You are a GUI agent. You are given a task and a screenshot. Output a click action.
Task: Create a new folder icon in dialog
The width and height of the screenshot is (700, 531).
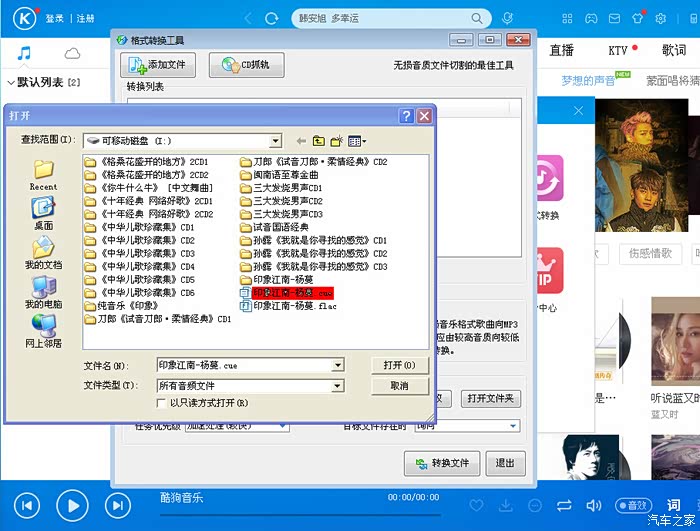[x=337, y=141]
